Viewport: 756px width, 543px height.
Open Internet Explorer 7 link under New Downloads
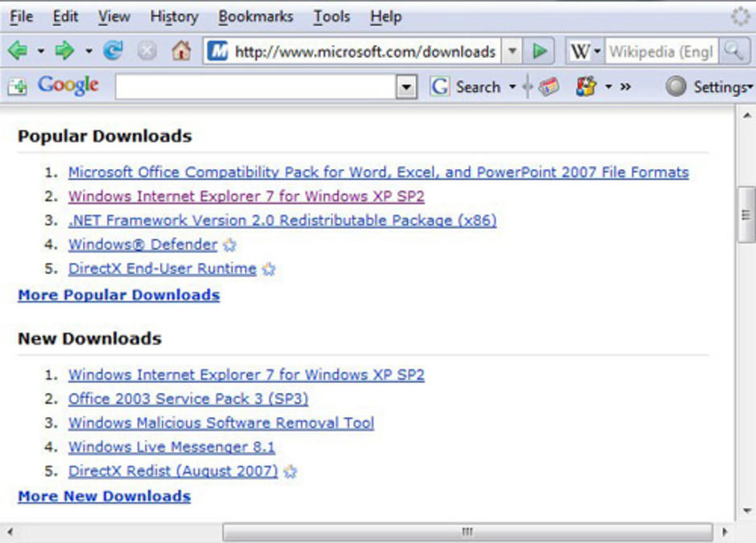246,375
